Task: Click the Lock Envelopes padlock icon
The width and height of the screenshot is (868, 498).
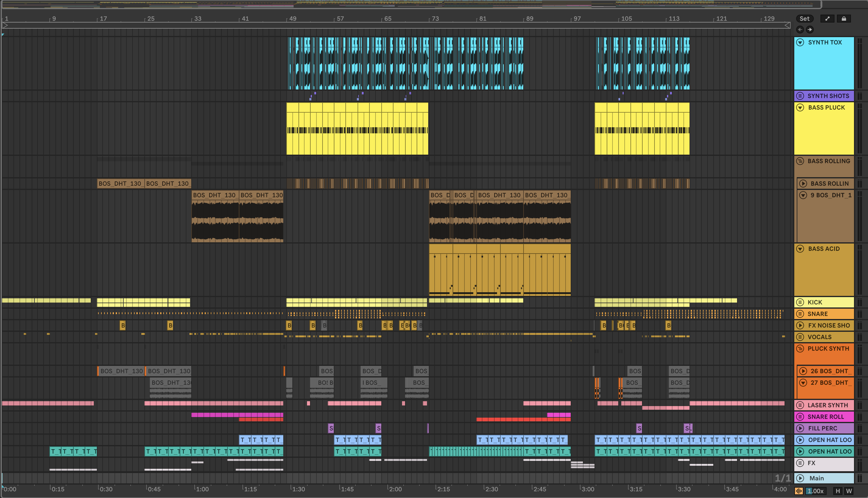Action: [x=844, y=19]
